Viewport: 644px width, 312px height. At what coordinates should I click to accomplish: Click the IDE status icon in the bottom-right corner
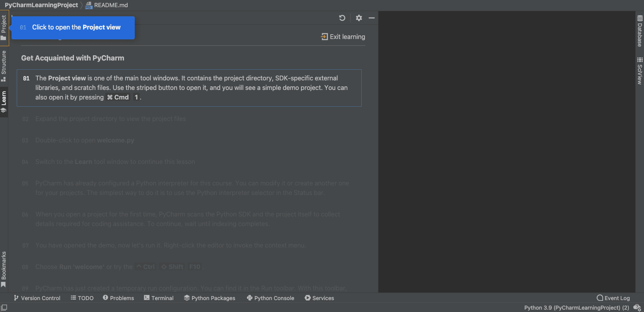pos(637,308)
